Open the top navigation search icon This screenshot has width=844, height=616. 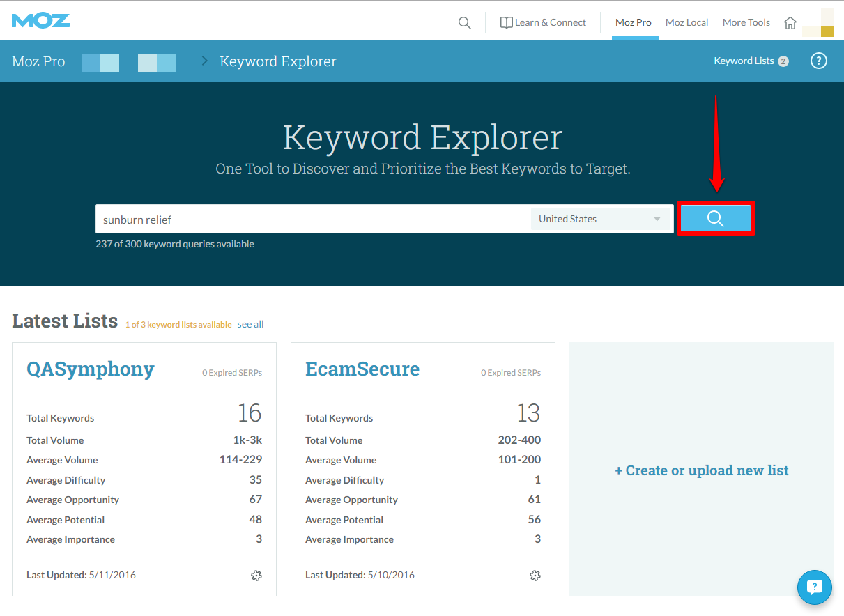464,22
